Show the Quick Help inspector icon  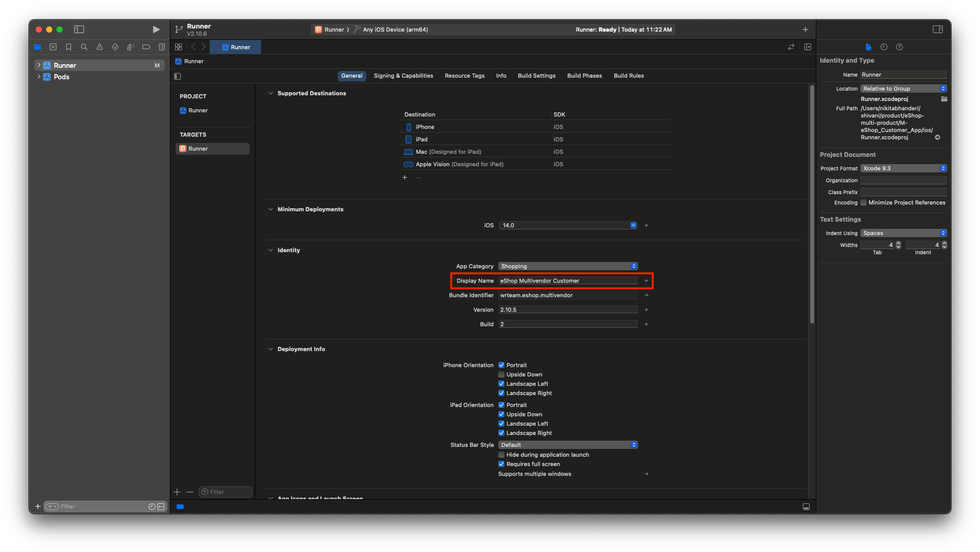coord(900,47)
